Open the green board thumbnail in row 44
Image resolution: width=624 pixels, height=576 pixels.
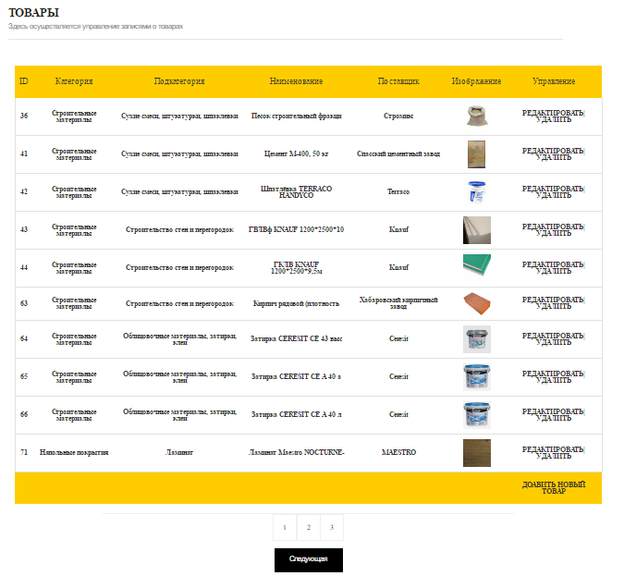point(476,265)
